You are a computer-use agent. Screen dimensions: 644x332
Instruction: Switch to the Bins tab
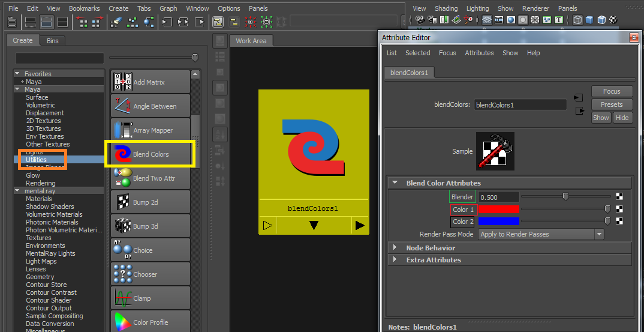pos(53,41)
